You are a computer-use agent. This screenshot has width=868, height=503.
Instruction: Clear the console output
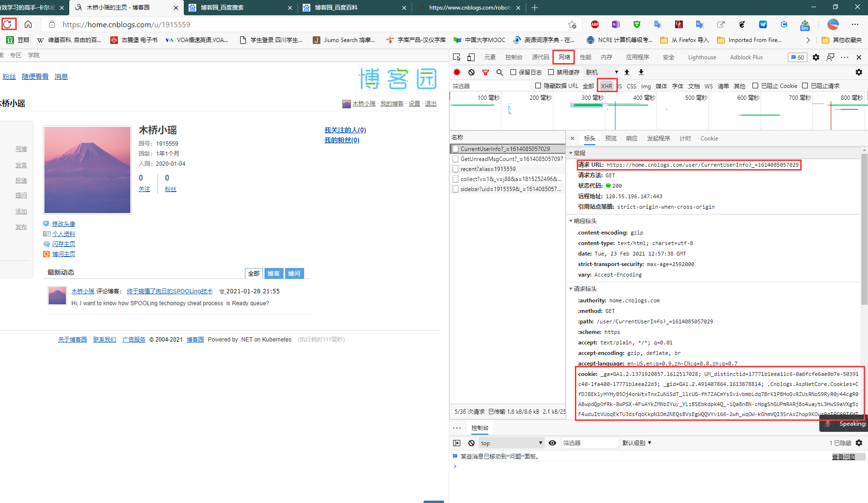(x=471, y=443)
